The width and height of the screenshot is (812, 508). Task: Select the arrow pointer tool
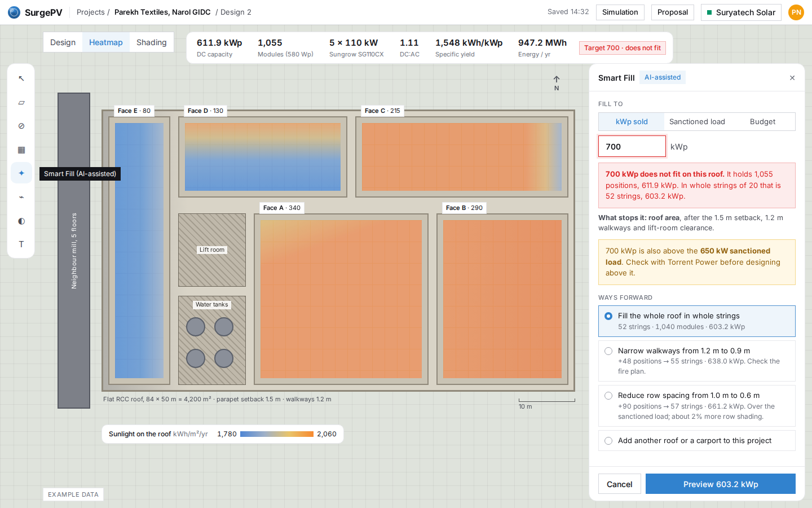21,78
